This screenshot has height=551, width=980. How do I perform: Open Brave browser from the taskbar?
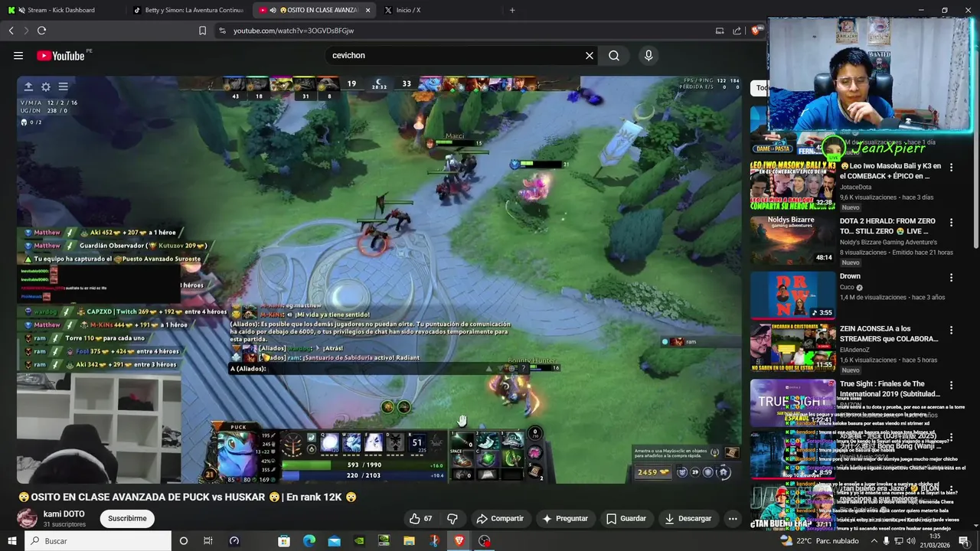pos(459,541)
